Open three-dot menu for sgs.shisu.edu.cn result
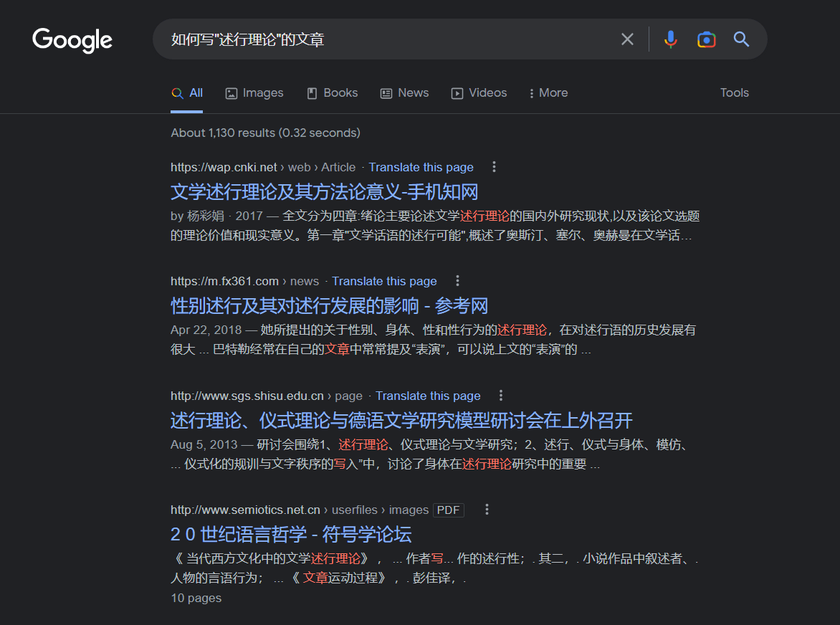 click(501, 396)
